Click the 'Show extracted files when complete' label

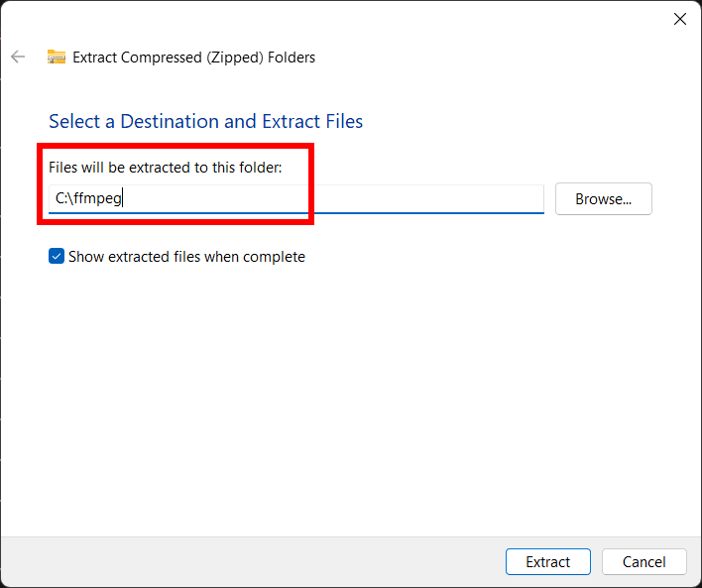186,257
